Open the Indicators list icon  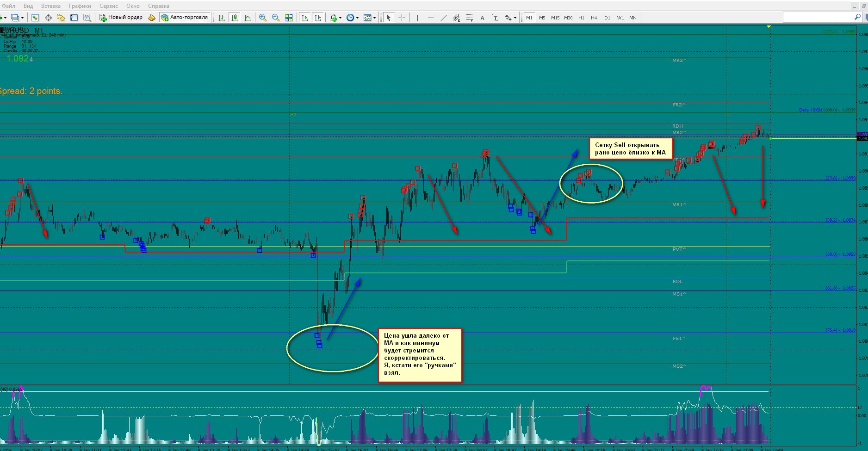[334, 18]
